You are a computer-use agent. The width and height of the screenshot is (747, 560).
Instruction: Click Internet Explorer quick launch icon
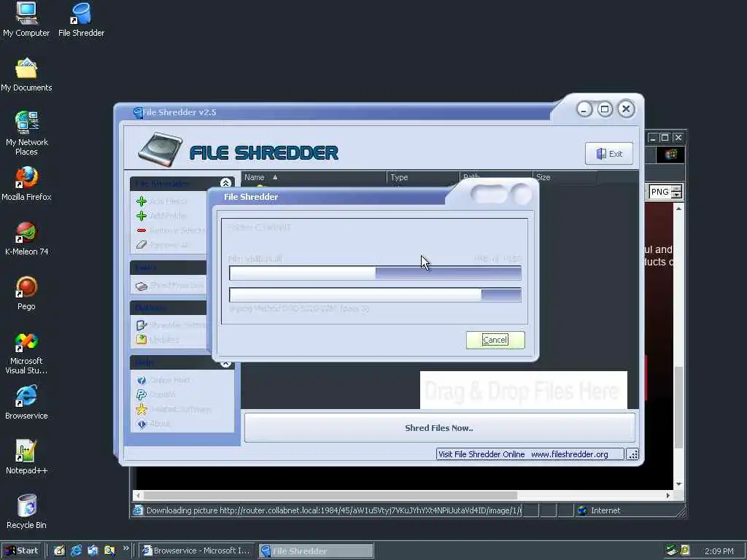click(76, 551)
